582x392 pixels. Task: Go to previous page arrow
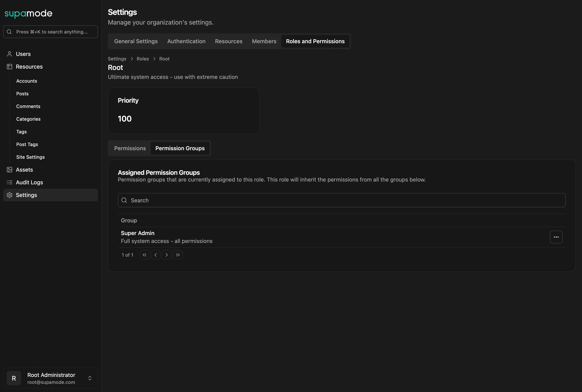click(x=155, y=255)
